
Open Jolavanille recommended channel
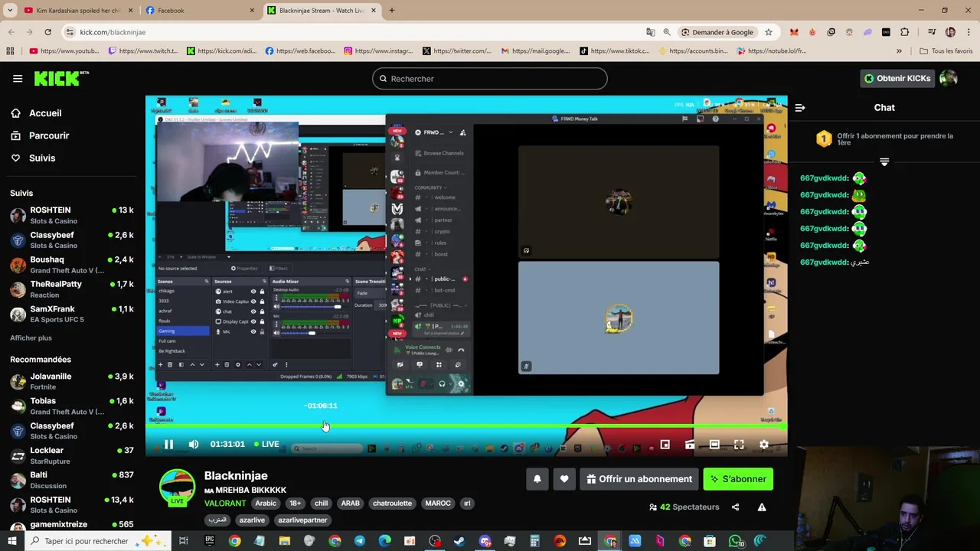click(x=72, y=381)
